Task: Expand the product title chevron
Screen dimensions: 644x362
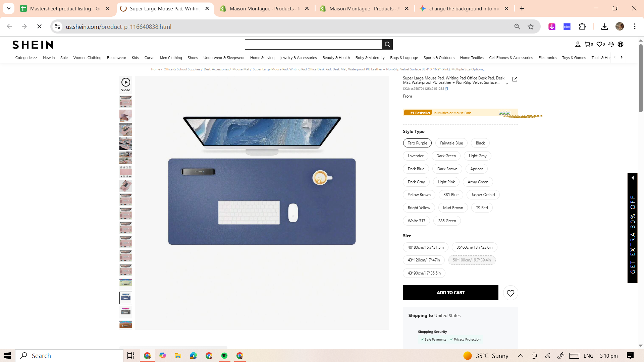Action: click(x=506, y=83)
